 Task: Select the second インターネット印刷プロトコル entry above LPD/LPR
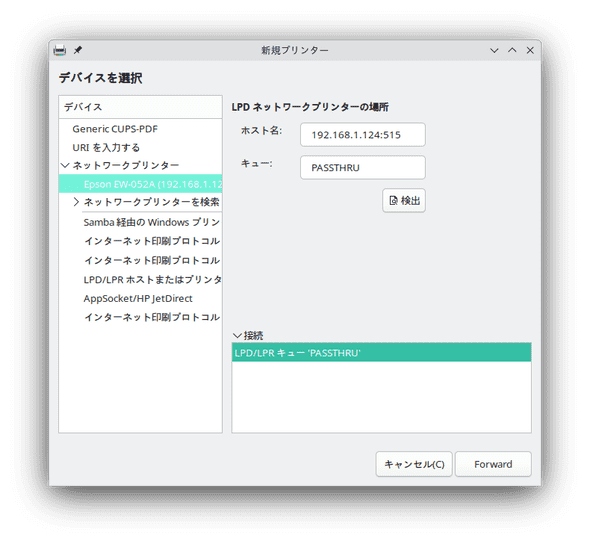(140, 260)
